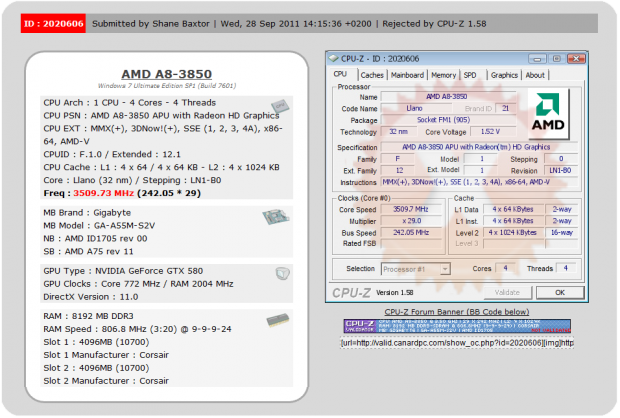Click the Slot 2 : 4096MB (10700) line
Screen dimensions: 620x418
pyautogui.click(x=96, y=368)
